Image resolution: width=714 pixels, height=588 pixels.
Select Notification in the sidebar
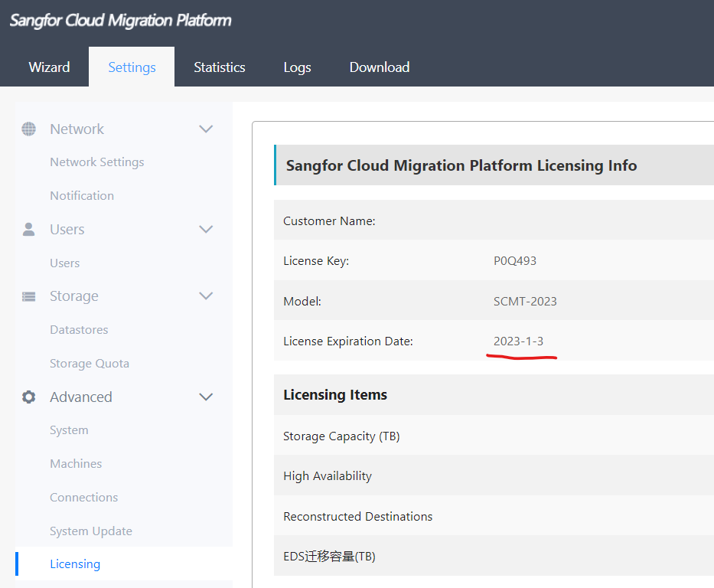(x=82, y=196)
